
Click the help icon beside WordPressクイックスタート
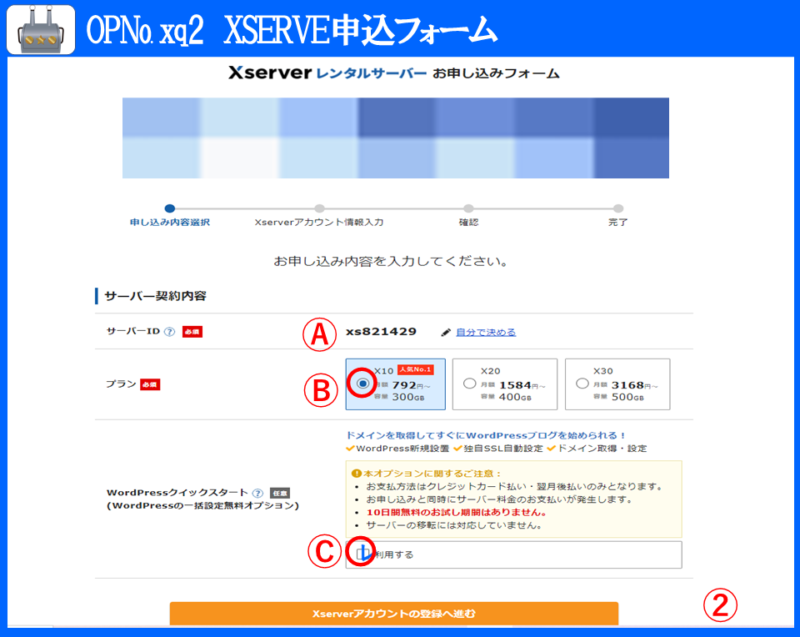point(258,493)
